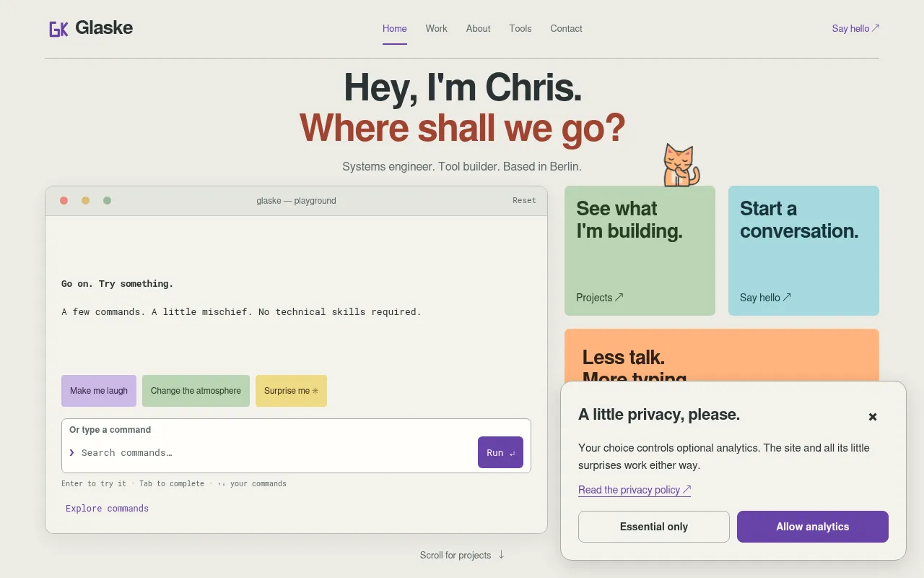Read the privacy policy link

(x=635, y=490)
